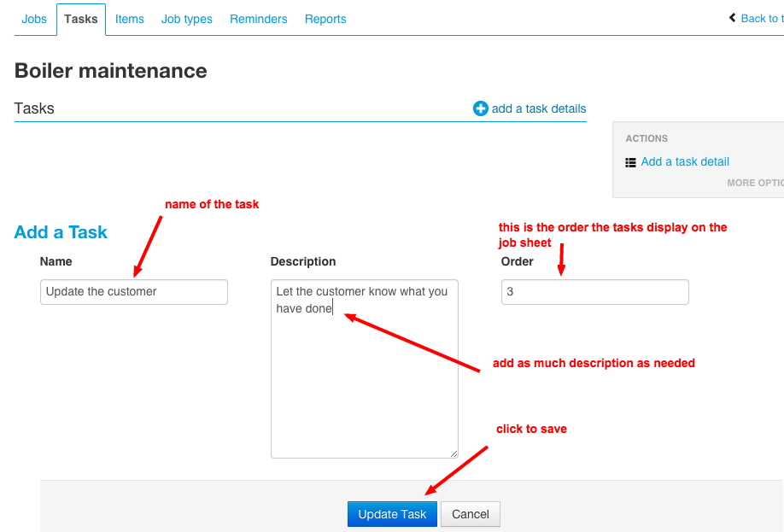Screen dimensions: 784x532
Task: Switch to the Items tab
Action: coord(130,19)
